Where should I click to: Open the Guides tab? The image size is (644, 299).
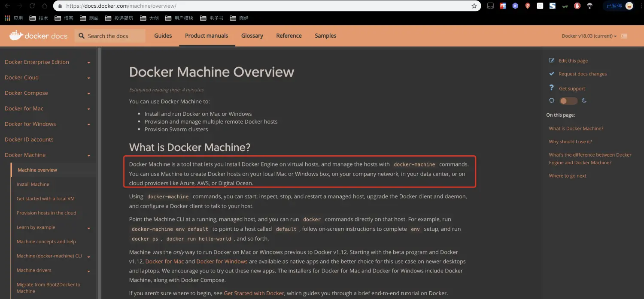[x=163, y=36]
